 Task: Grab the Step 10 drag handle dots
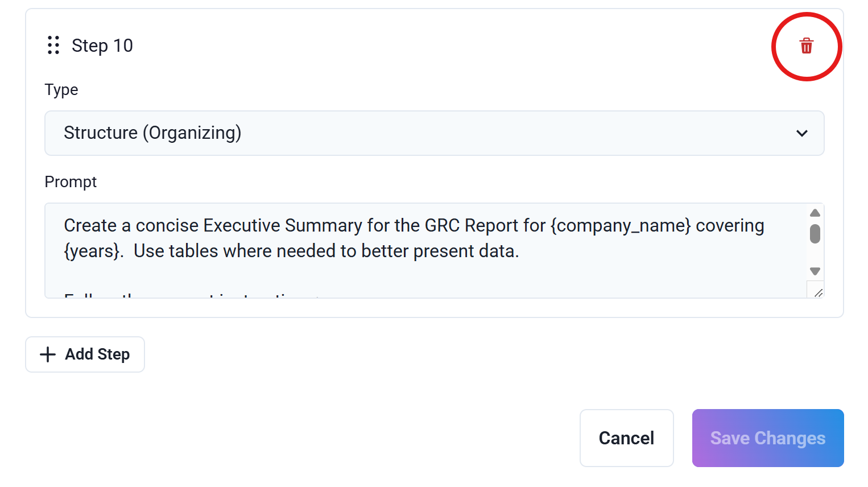pos(53,45)
